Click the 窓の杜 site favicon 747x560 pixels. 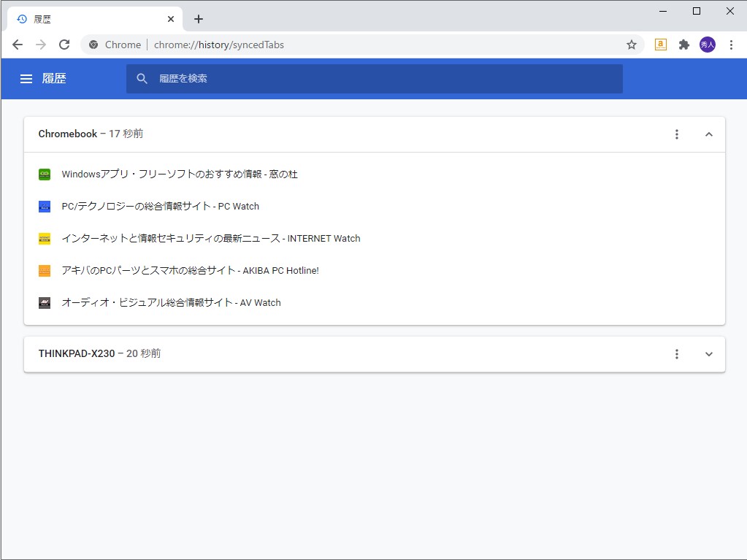pos(45,174)
